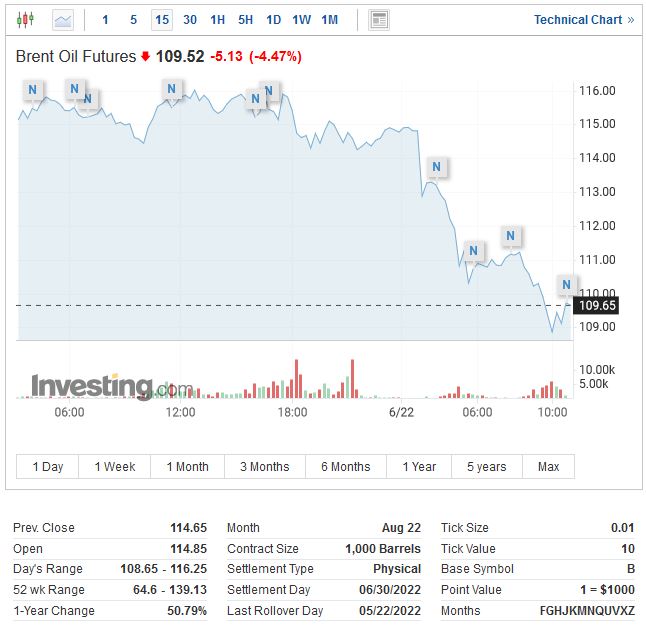This screenshot has width=646, height=625.
Task: Choose the 1D interval
Action: tap(273, 20)
